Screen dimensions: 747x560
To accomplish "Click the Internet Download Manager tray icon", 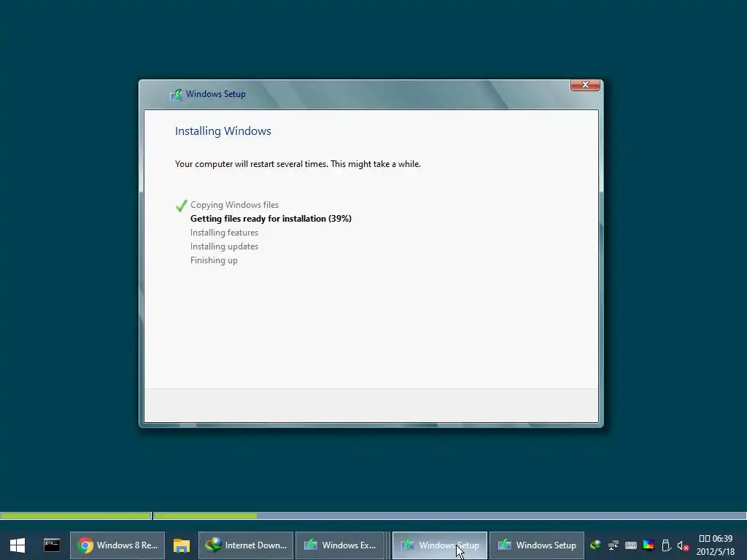I will coord(595,545).
